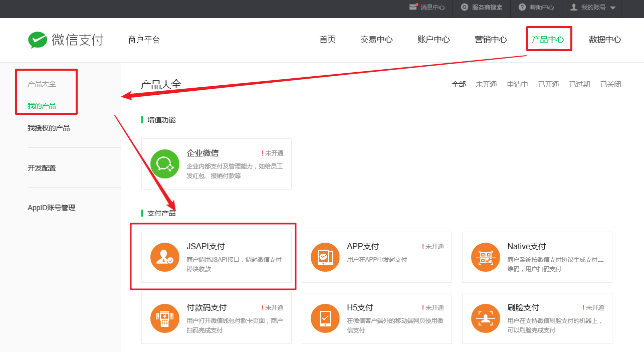Click the H5支付 mobile icon
This screenshot has width=644, height=357.
click(325, 318)
